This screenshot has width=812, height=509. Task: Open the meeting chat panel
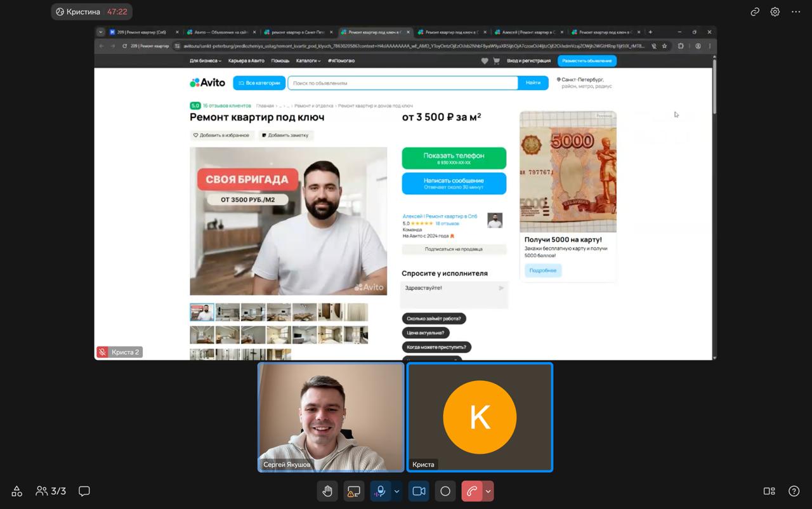(x=84, y=491)
